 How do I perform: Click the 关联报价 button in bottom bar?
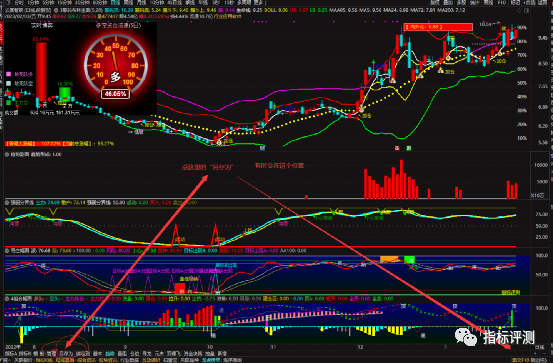click(23, 360)
